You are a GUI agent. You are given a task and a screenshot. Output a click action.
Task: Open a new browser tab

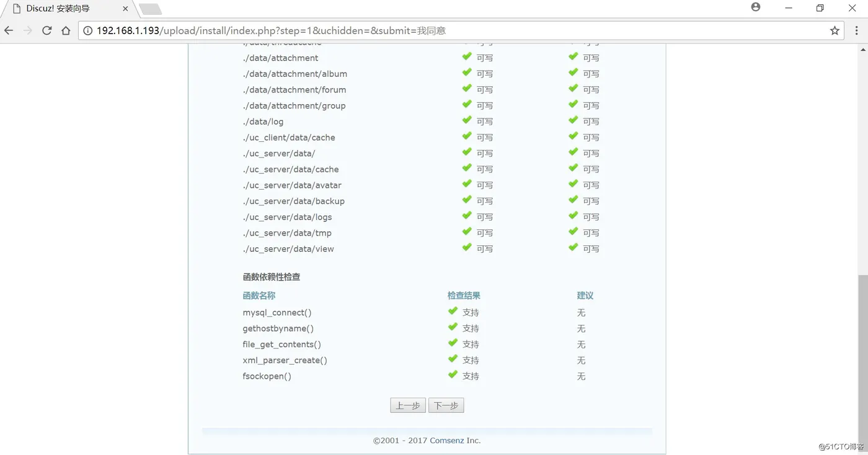point(150,9)
